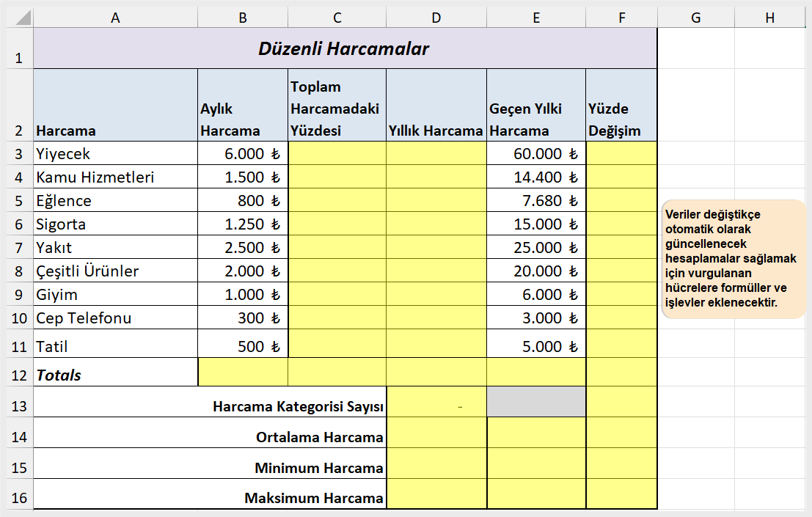Viewport: 812px width, 517px height.
Task: Select column F header
Action: 621,18
